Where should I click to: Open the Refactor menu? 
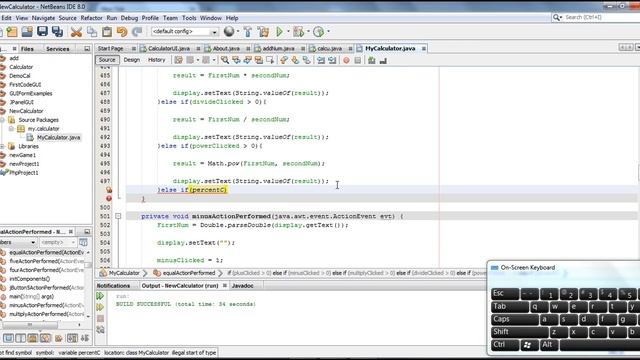point(91,18)
